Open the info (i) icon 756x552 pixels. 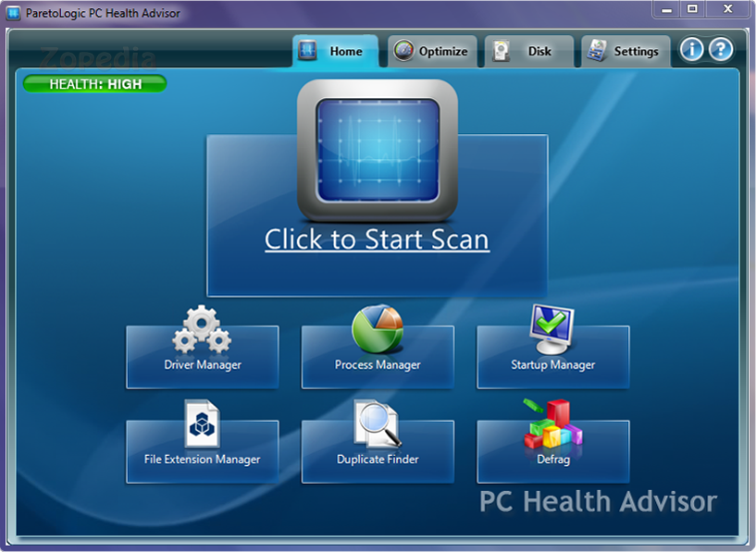pyautogui.click(x=692, y=50)
